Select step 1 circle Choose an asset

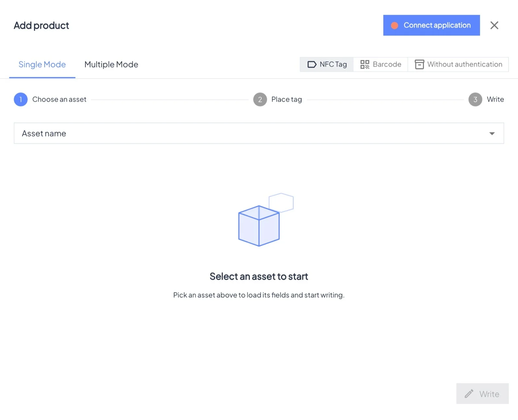click(x=21, y=99)
